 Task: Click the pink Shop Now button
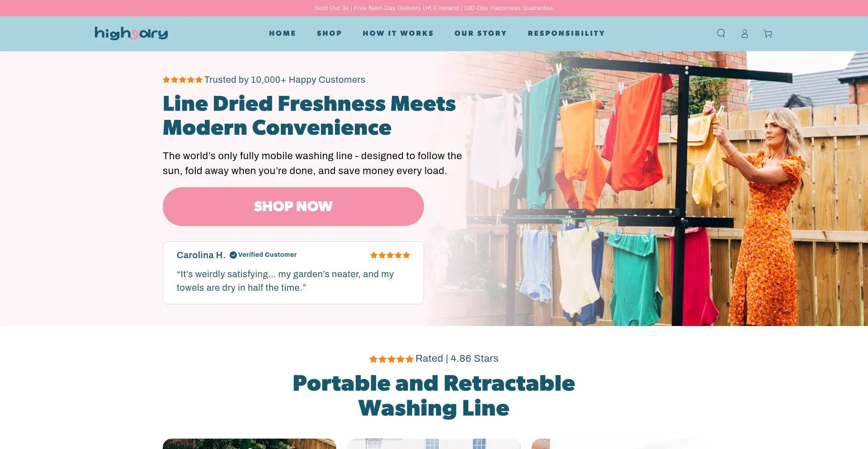(x=293, y=207)
